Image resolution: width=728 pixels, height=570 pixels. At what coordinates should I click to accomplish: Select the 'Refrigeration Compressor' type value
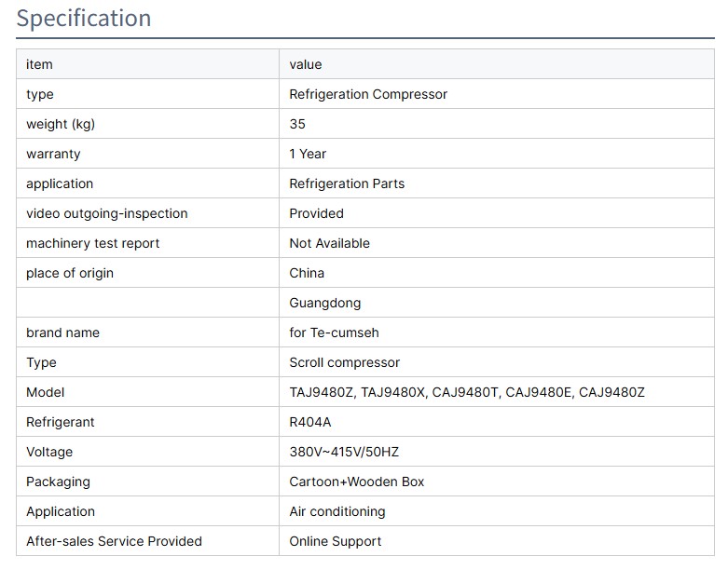click(368, 94)
